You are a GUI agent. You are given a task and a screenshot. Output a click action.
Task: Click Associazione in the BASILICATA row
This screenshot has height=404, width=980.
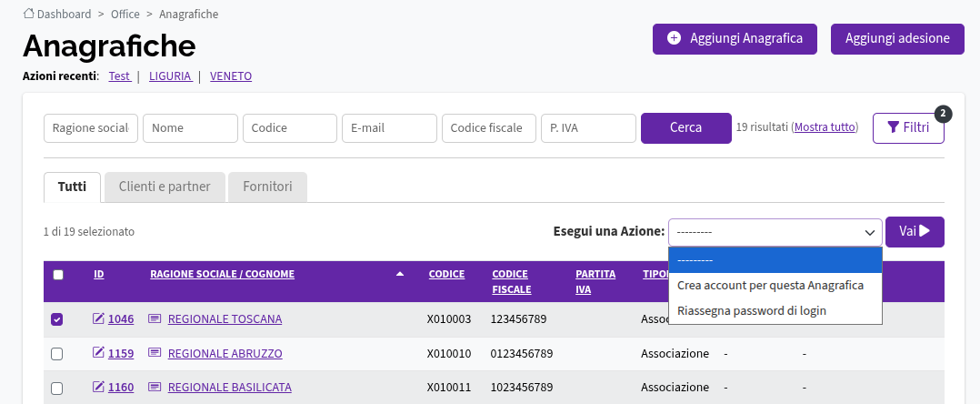(x=675, y=387)
